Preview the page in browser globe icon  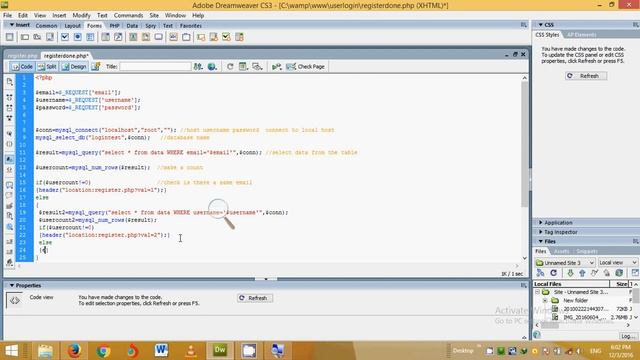212,67
